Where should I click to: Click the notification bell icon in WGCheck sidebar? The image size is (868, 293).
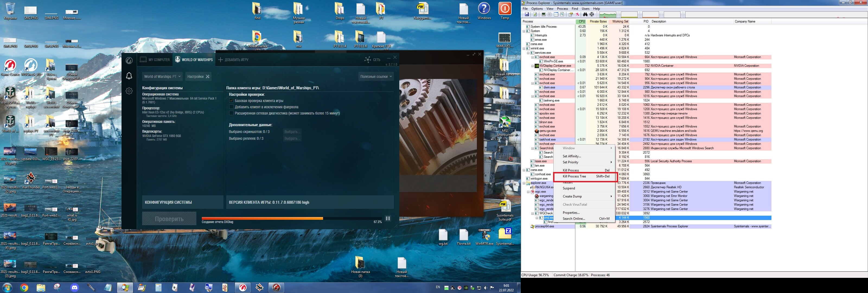(129, 76)
